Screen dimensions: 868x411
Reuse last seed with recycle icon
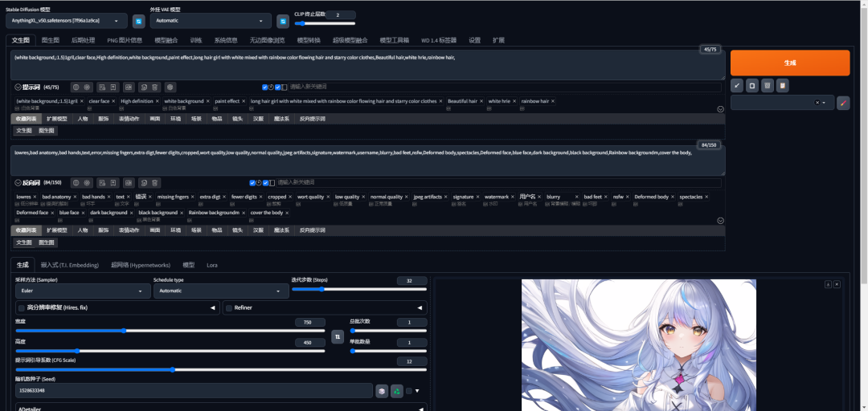click(397, 391)
